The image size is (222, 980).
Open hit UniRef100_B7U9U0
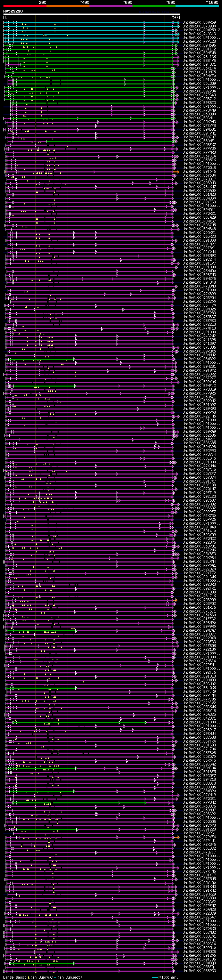click(199, 26)
